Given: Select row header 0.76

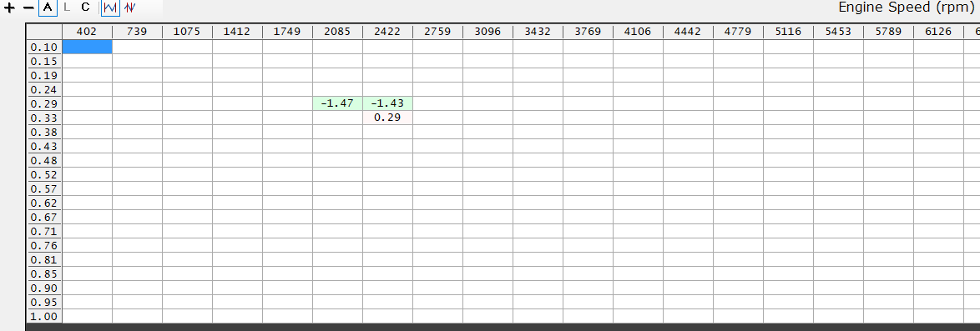Looking at the screenshot, I should [44, 245].
